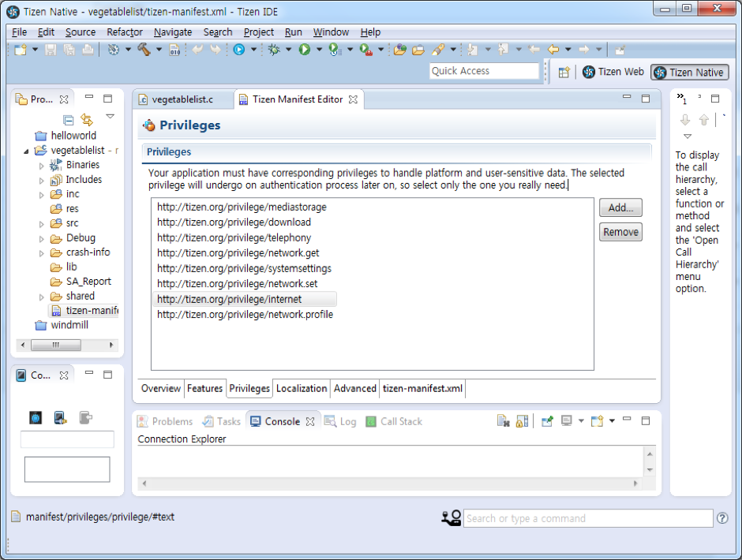The width and height of the screenshot is (742, 560).
Task: Toggle the Pin Console icon
Action: click(x=548, y=420)
